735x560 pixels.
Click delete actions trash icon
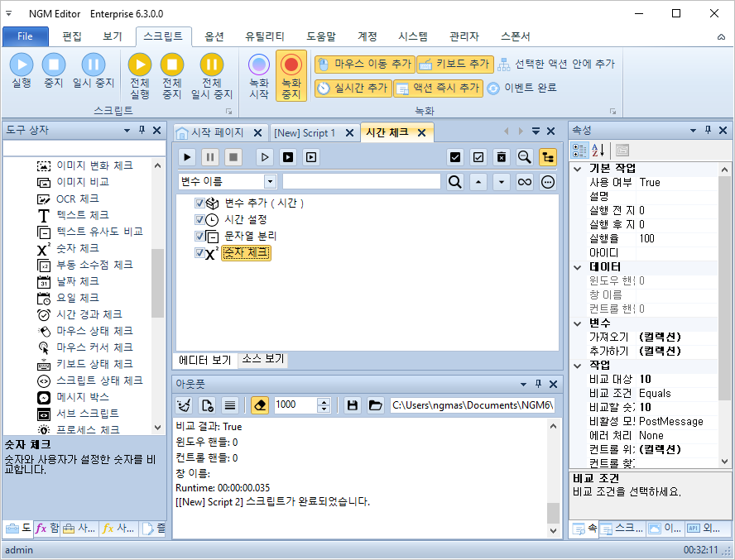click(x=502, y=157)
